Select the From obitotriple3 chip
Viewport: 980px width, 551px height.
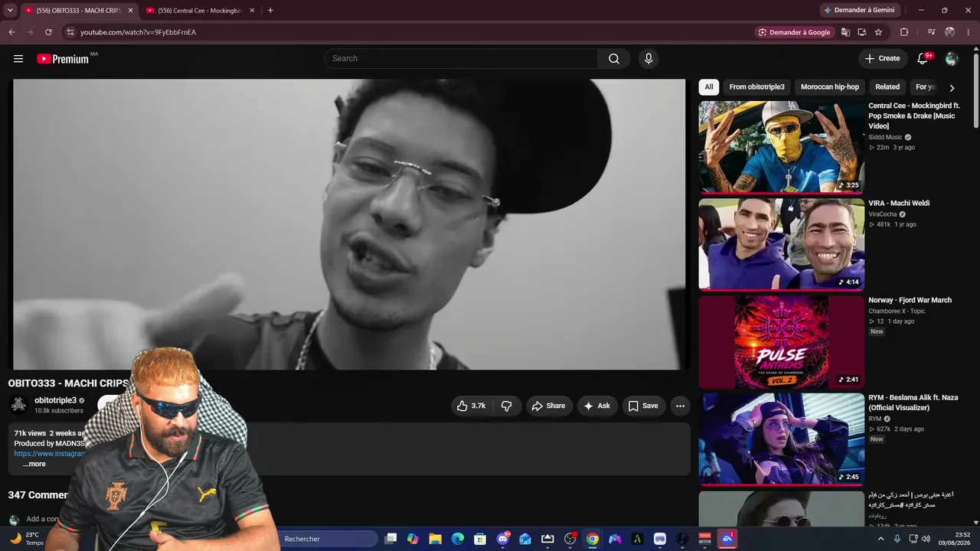(756, 87)
